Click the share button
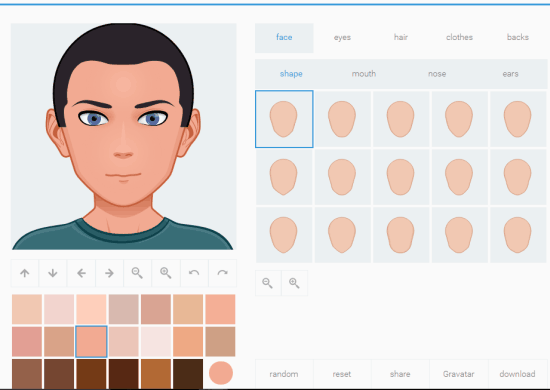This screenshot has height=390, width=550. tap(400, 374)
